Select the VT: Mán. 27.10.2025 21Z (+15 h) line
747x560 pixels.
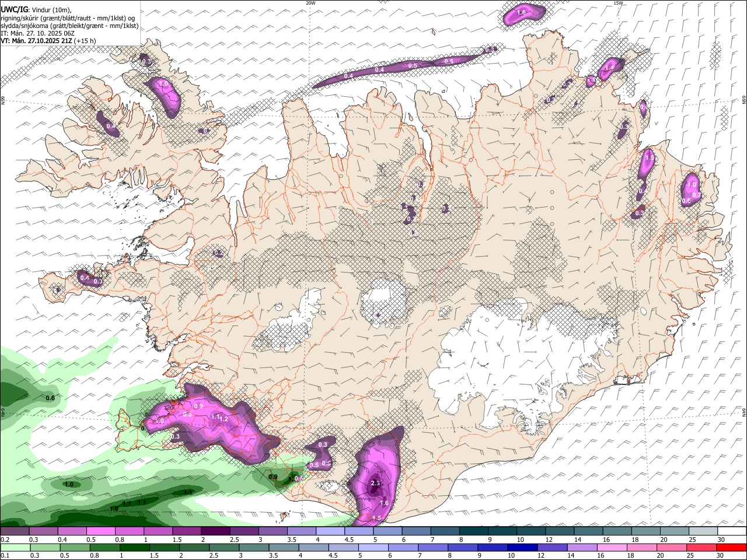[48, 41]
